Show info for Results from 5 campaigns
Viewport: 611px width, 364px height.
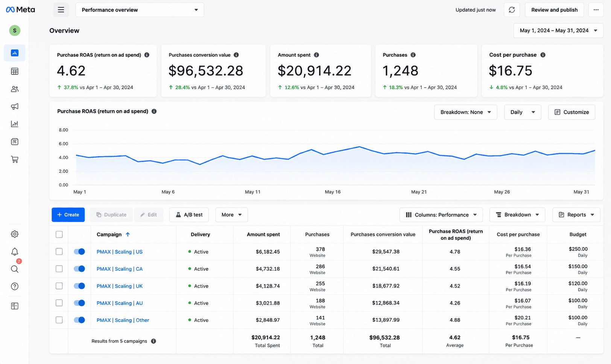(154, 341)
